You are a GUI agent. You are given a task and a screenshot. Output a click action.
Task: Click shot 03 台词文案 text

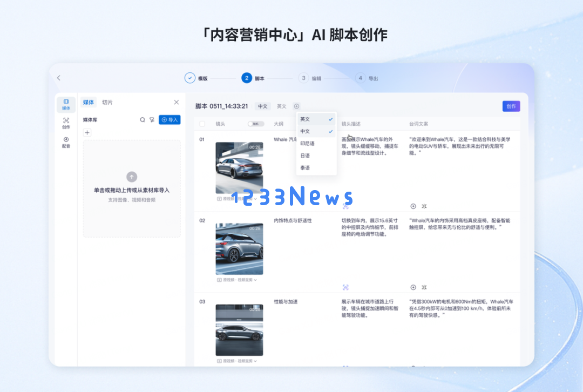click(x=461, y=308)
